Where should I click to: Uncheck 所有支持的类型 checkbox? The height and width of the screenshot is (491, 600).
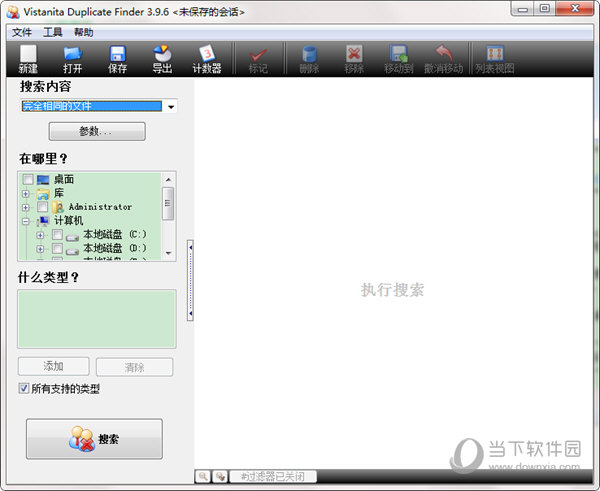click(23, 388)
